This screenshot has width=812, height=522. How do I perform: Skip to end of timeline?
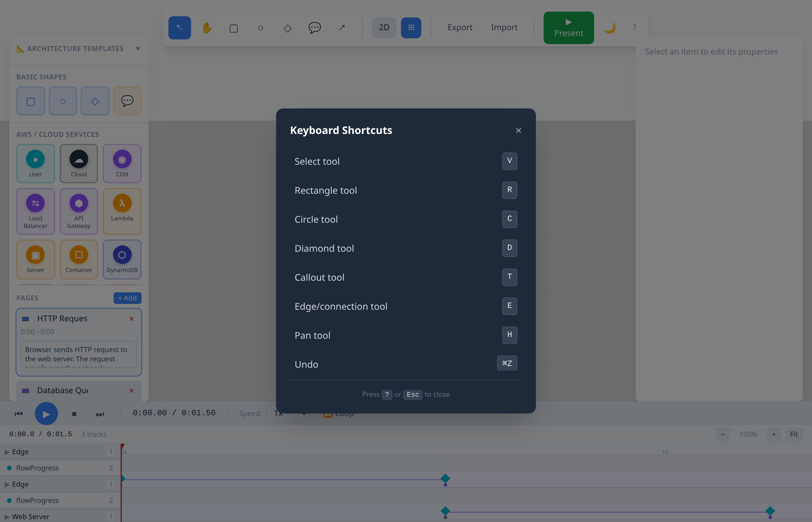[100, 414]
